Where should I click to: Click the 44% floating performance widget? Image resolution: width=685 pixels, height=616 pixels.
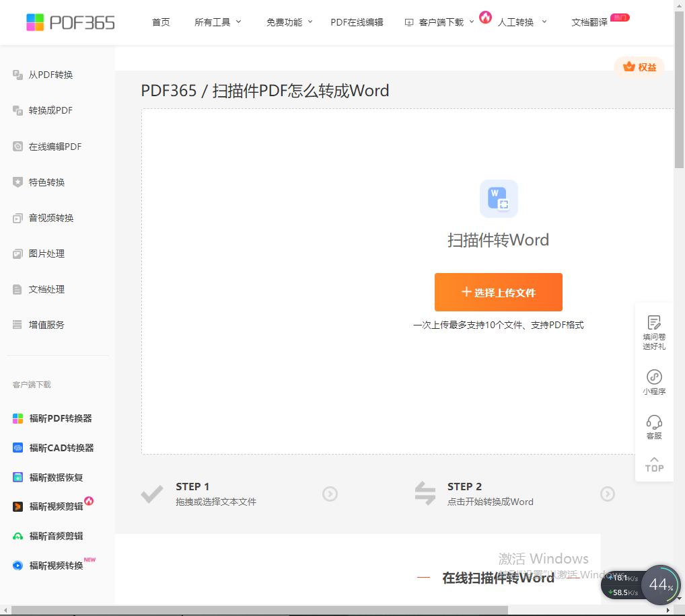[x=661, y=584]
